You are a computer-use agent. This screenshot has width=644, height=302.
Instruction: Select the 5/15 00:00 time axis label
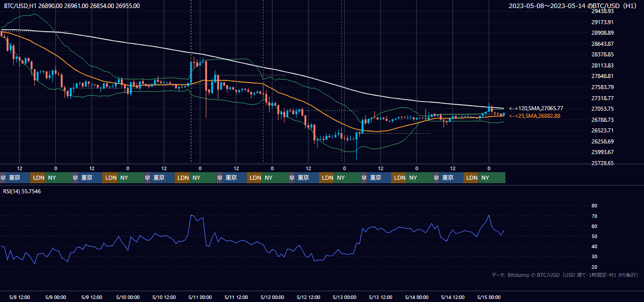(x=489, y=297)
